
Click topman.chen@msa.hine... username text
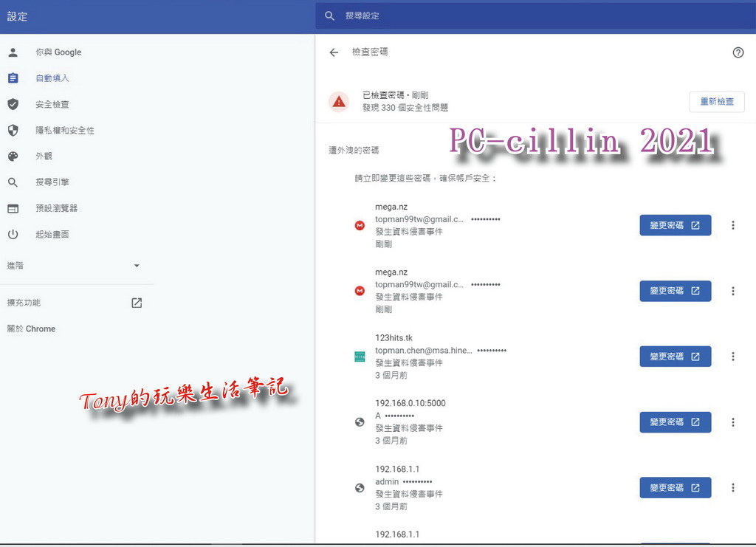(x=424, y=351)
